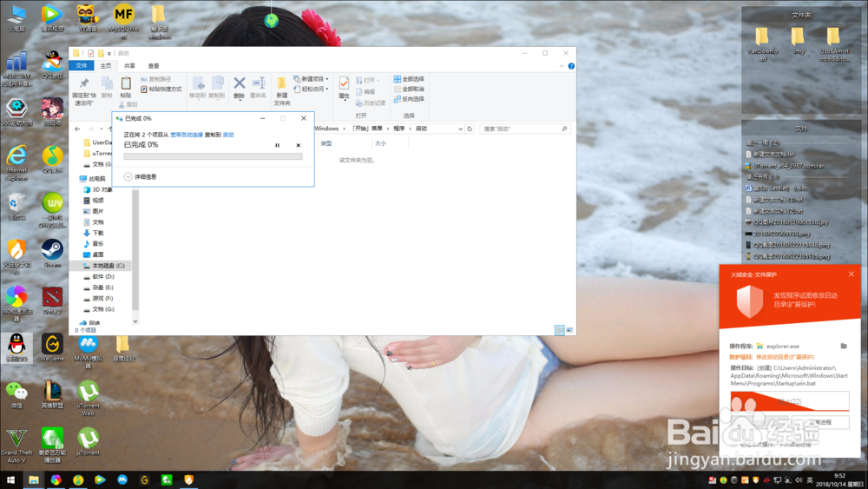Click the address bar refresh button

470,129
